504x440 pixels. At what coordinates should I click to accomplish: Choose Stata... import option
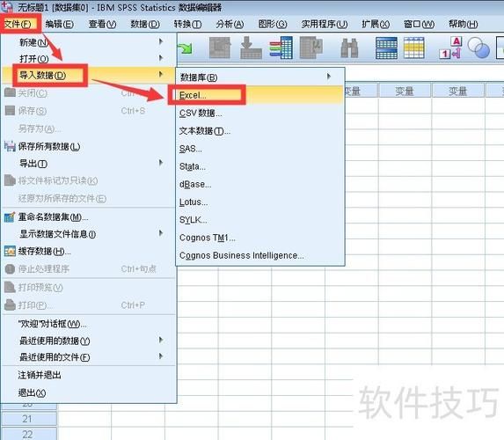point(260,166)
